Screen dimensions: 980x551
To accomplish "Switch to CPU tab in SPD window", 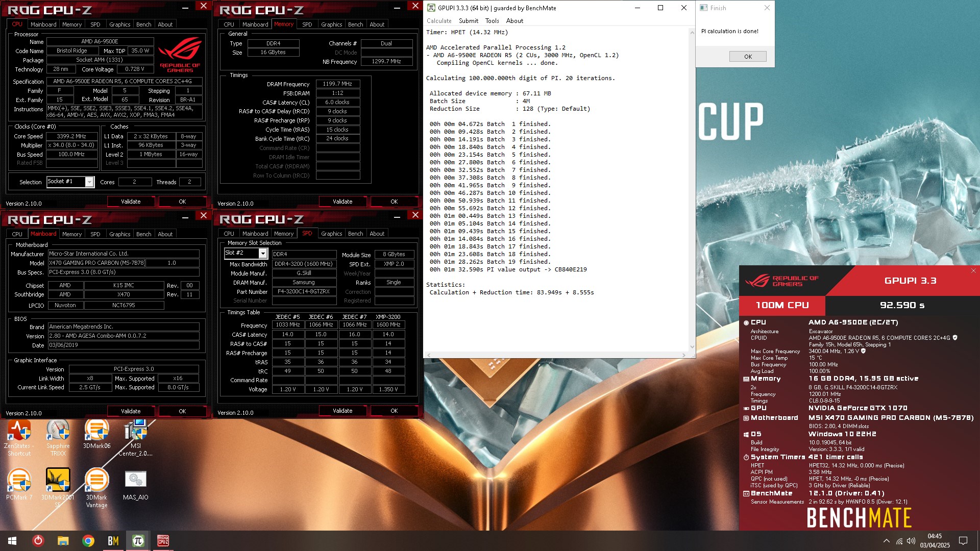I will point(229,234).
